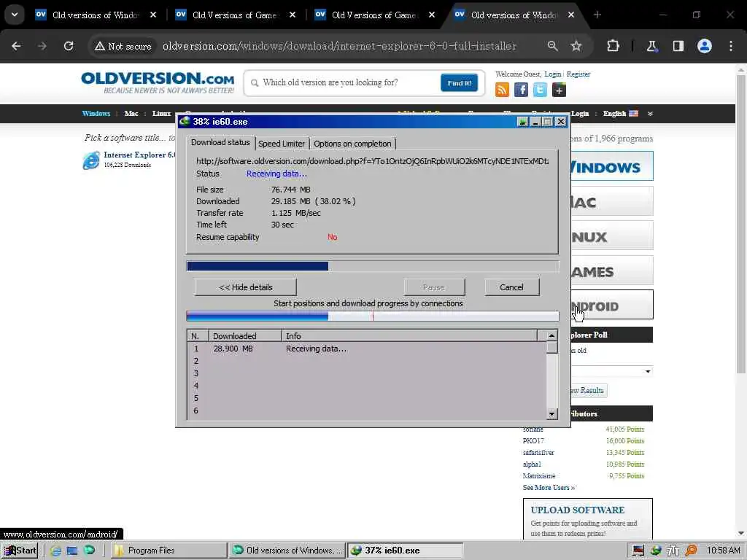Click the Internet Explorer 6 logo icon
This screenshot has width=747, height=560.
91,160
